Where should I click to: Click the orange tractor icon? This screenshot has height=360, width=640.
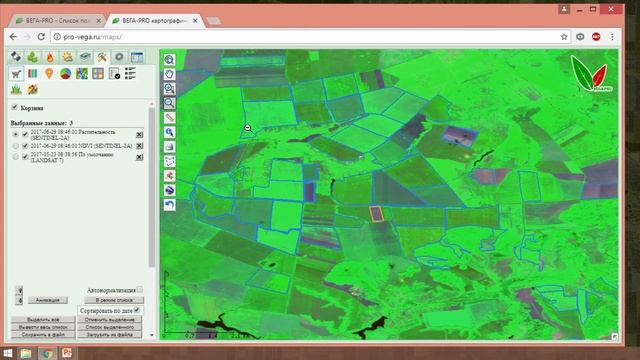point(33,89)
